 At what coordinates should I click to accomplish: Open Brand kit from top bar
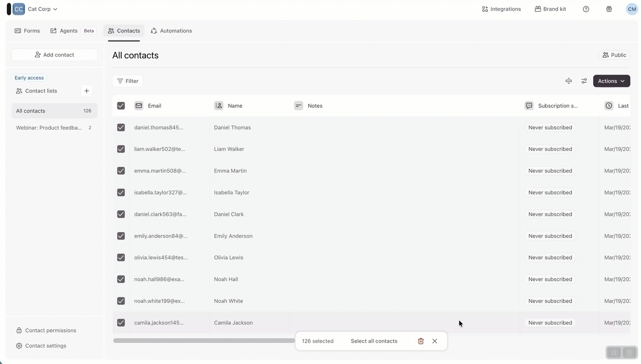point(550,9)
